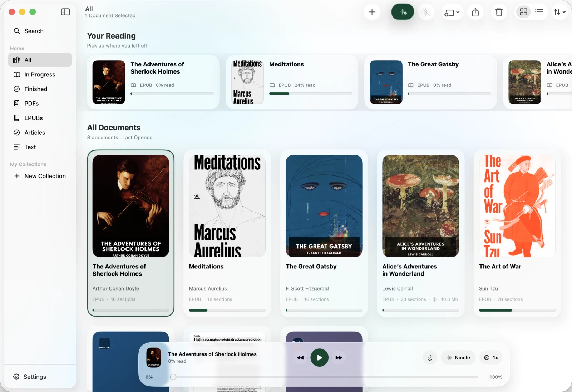This screenshot has height=392, width=572.
Task: Click the Text lines icon in sidebar
Action: [x=16, y=147]
